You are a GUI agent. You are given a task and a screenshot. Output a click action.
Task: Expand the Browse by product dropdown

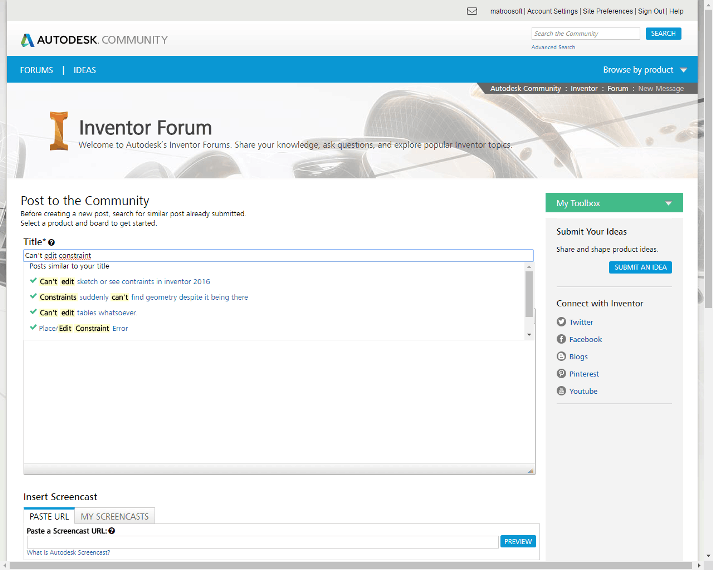click(645, 70)
